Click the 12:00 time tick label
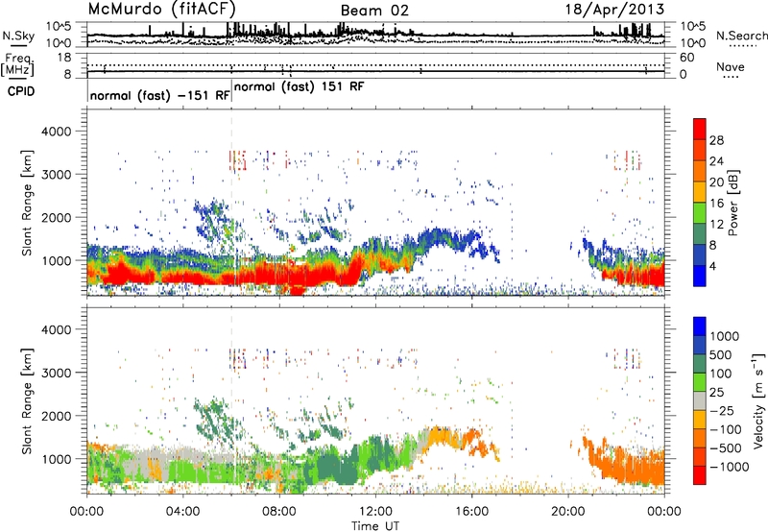This screenshot has height=532, width=768. click(375, 512)
